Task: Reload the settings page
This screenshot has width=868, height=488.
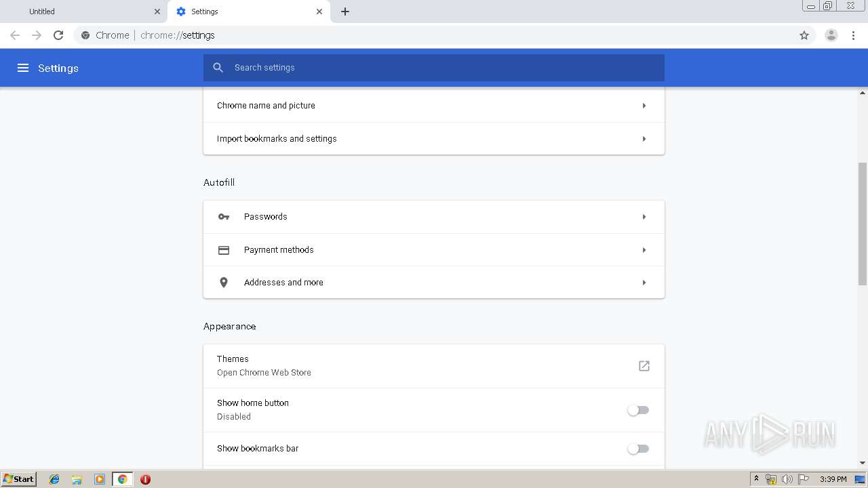Action: pos(58,35)
